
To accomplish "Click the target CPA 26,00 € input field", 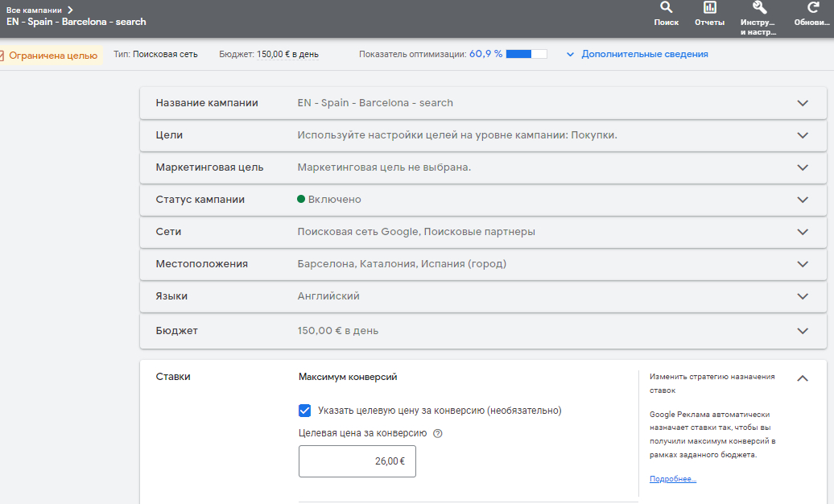I will (x=357, y=461).
